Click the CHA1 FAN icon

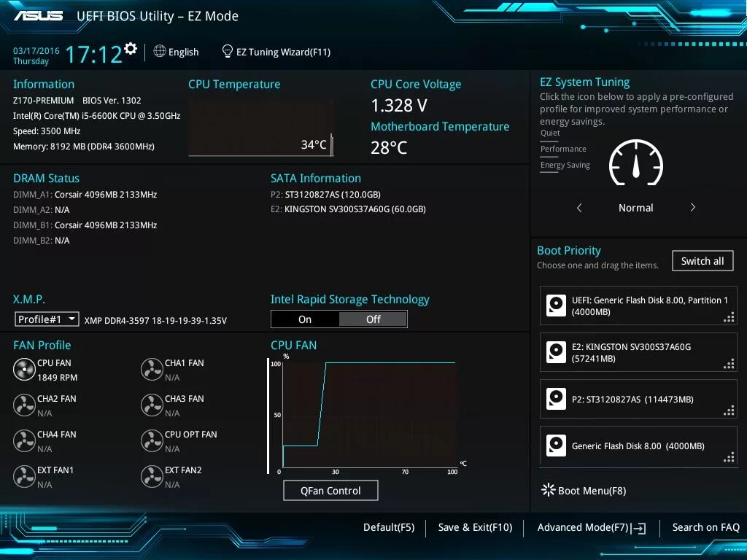[152, 370]
